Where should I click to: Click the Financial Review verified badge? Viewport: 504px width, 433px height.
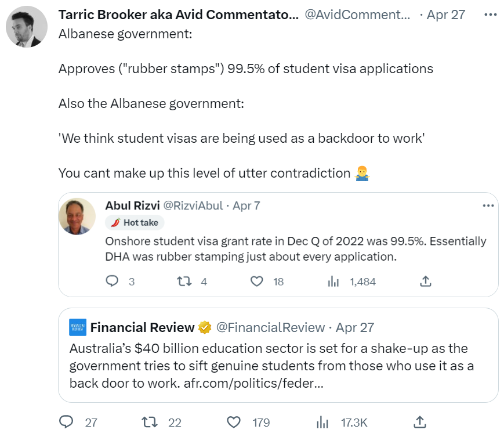pos(205,327)
